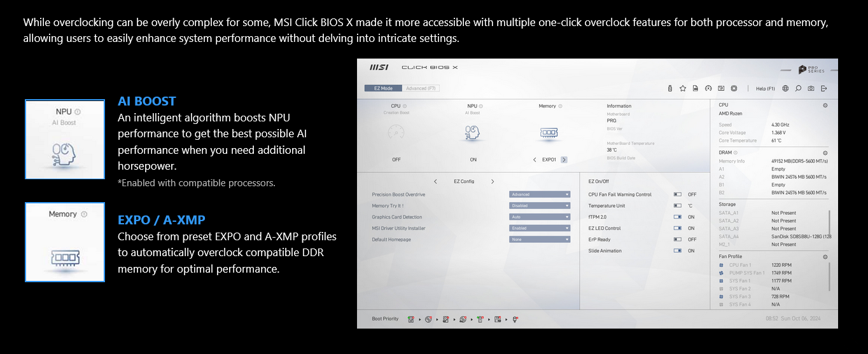The width and height of the screenshot is (868, 354).
Task: Previous EZ Config page arrow
Action: coord(435,181)
